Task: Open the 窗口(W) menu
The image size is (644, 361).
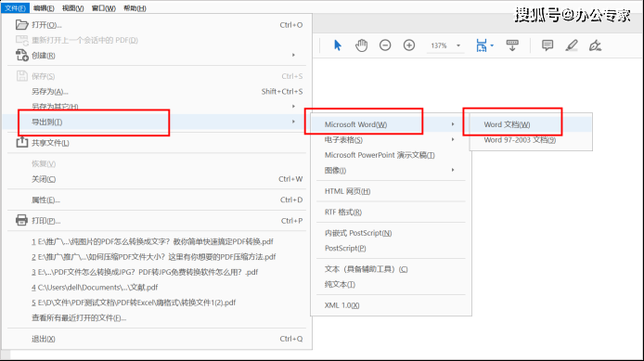Action: tap(104, 7)
